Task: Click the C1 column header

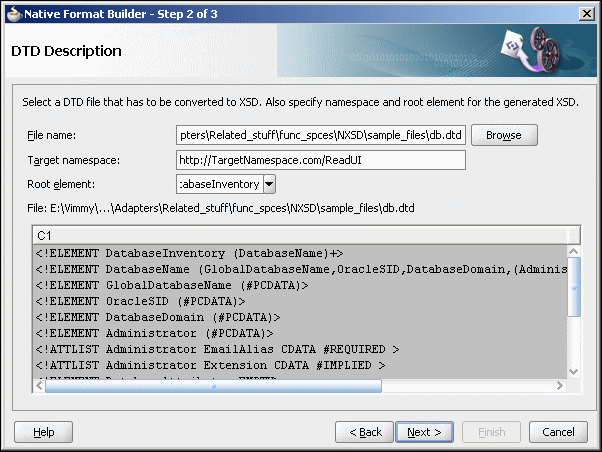Action: (x=306, y=235)
